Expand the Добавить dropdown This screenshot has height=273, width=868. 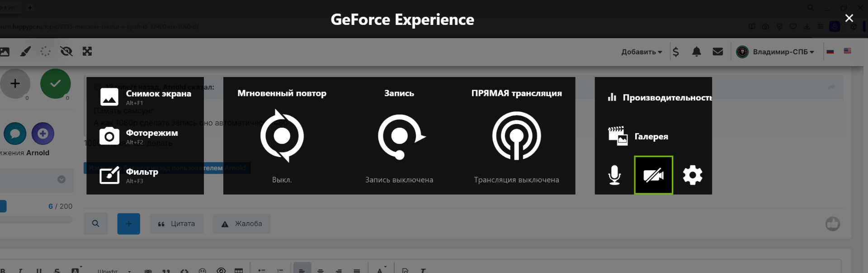pyautogui.click(x=642, y=52)
